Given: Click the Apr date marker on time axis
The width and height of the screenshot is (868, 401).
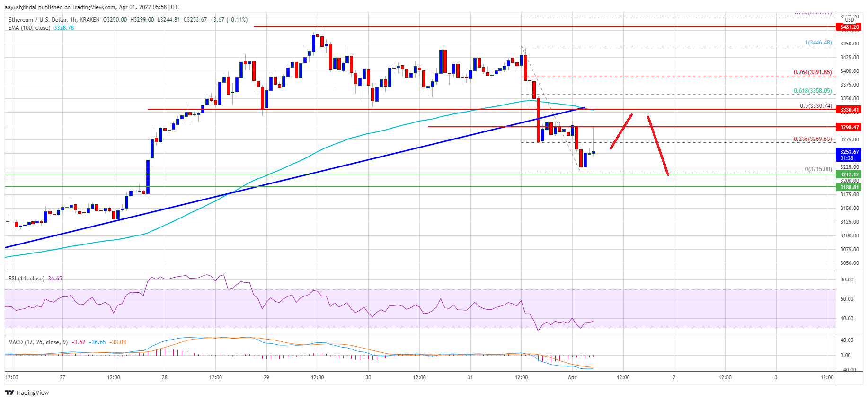Looking at the screenshot, I should coord(572,377).
